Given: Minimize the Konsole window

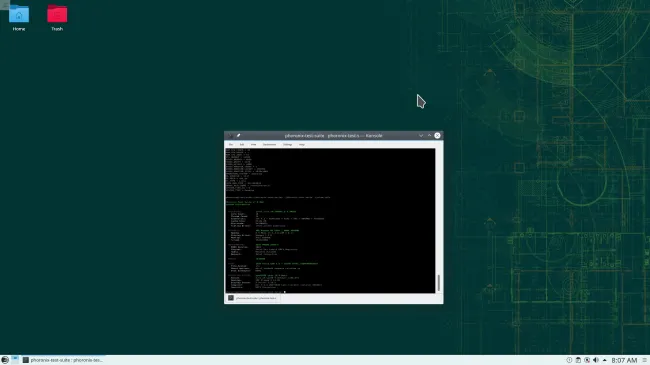Looking at the screenshot, I should 421,136.
